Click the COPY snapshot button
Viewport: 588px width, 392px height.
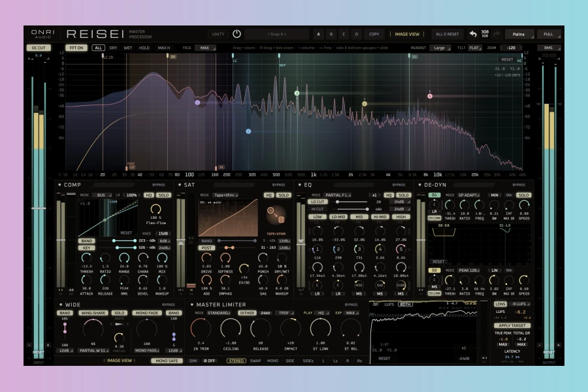[x=374, y=34]
